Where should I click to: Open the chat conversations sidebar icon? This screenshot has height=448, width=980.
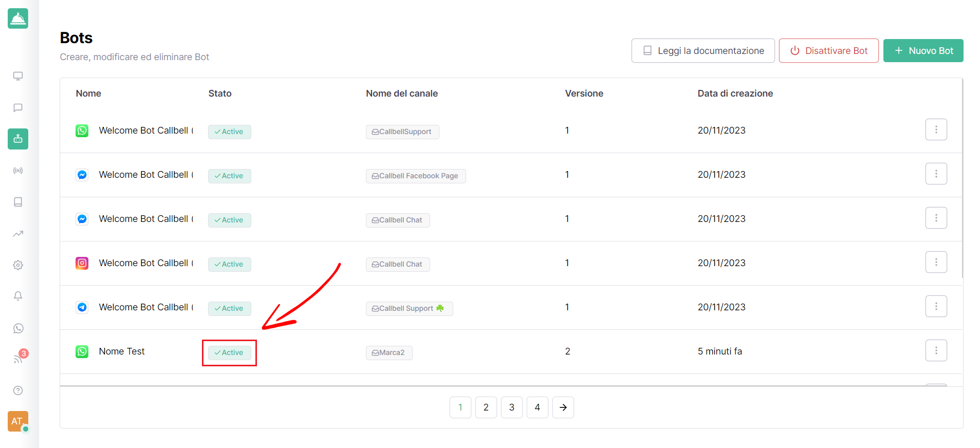pyautogui.click(x=18, y=108)
